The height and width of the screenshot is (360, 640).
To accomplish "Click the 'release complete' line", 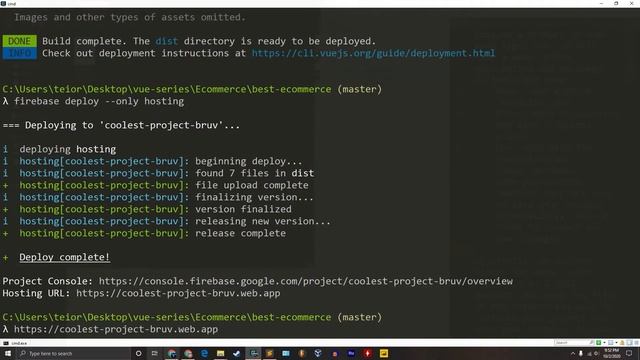I will point(240,233).
